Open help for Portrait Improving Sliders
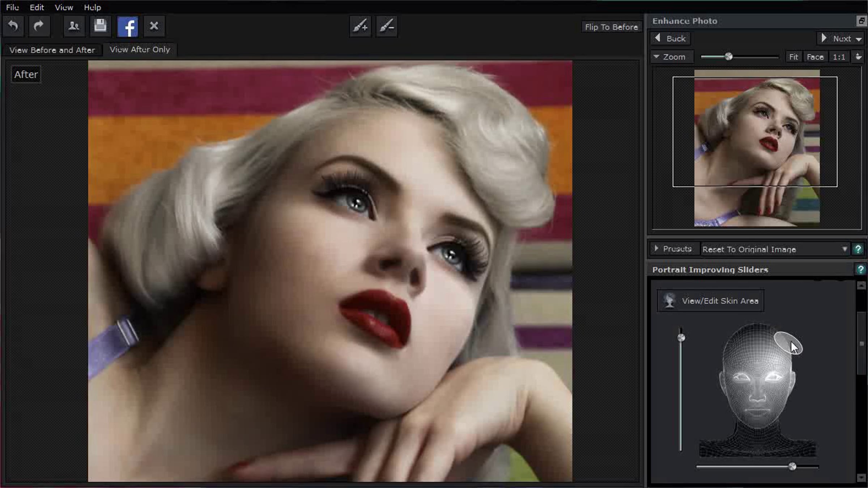This screenshot has height=488, width=868. [x=860, y=269]
